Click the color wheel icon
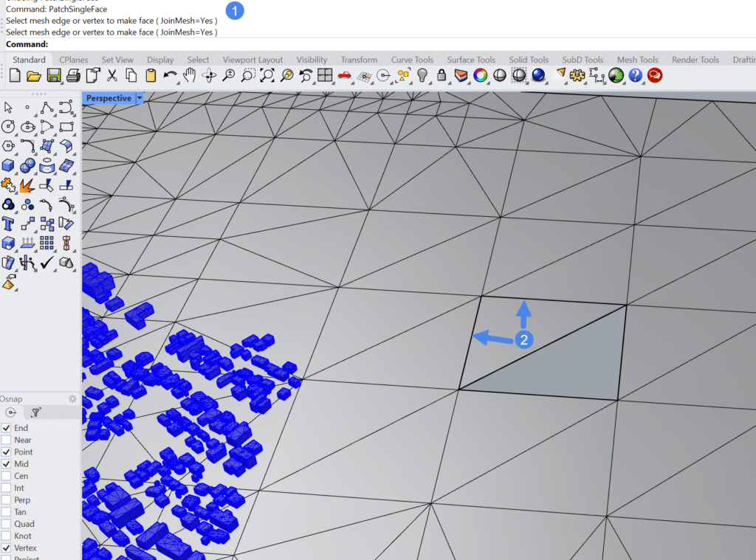This screenshot has width=756, height=560. point(480,75)
